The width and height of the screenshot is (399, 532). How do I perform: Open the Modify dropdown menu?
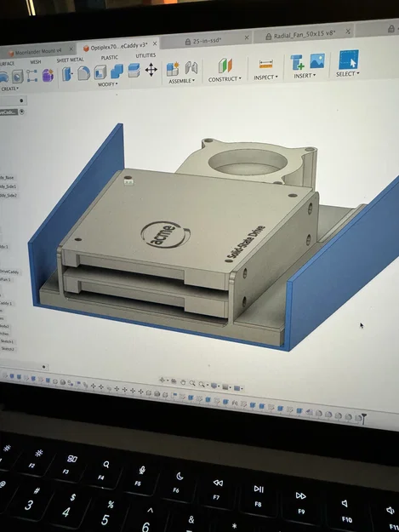[108, 84]
